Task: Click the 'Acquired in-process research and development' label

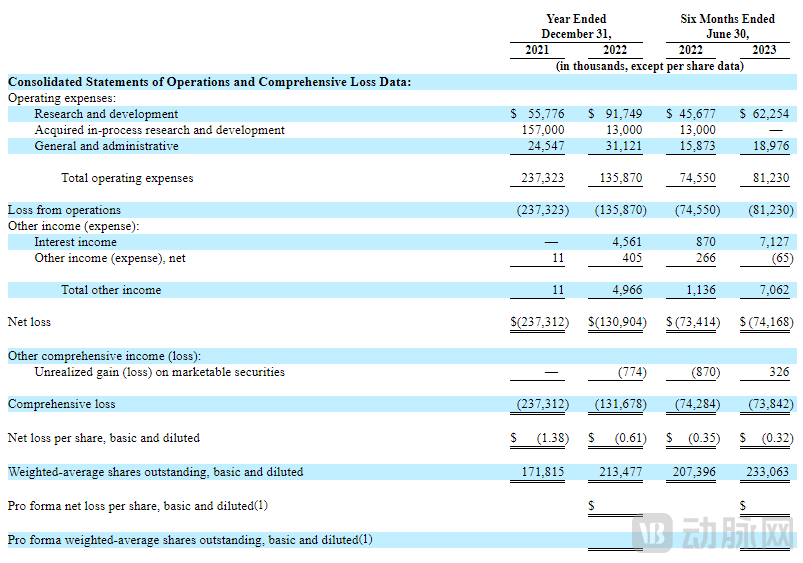Action: tap(159, 130)
